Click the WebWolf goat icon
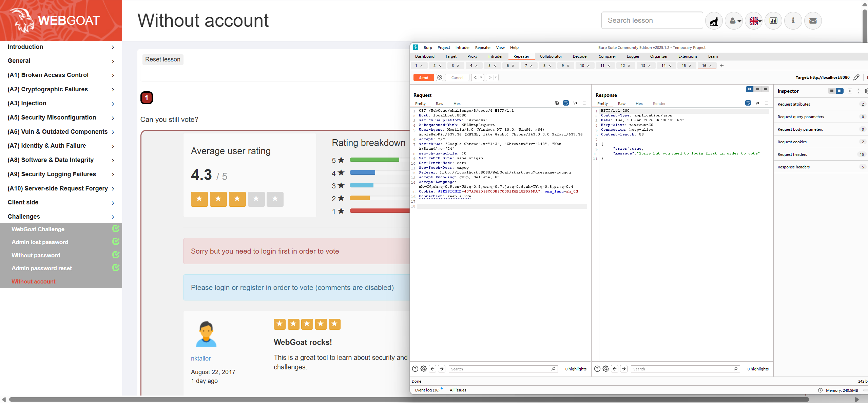The image size is (868, 403). point(714,21)
